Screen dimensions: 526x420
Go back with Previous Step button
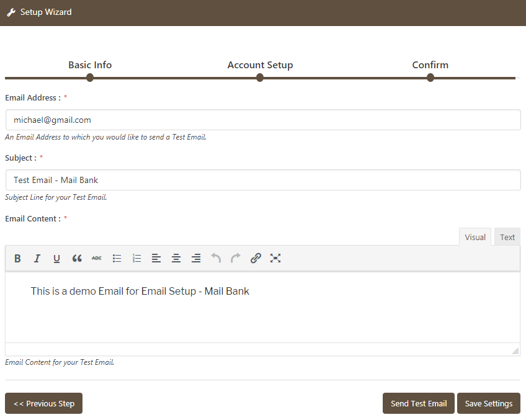(44, 403)
